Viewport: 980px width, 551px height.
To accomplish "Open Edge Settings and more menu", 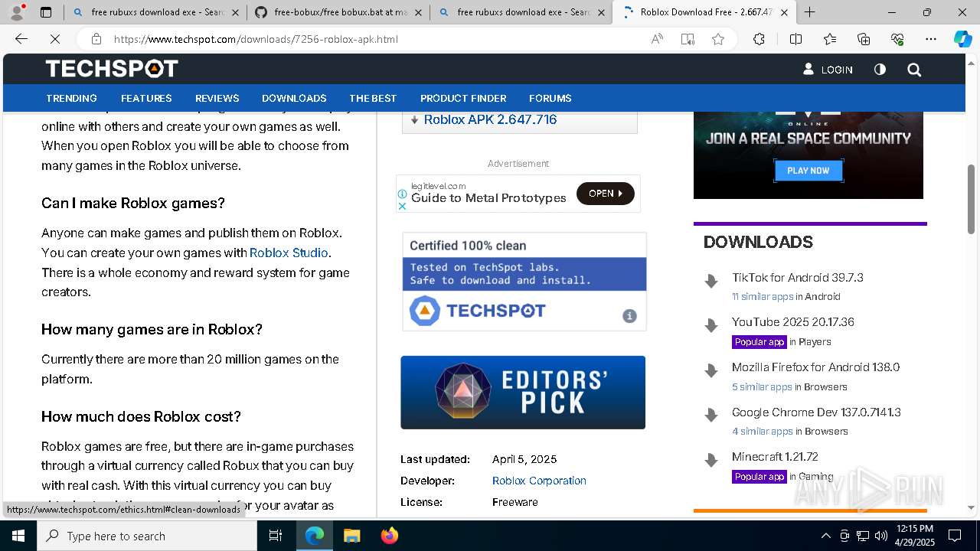I will (931, 39).
